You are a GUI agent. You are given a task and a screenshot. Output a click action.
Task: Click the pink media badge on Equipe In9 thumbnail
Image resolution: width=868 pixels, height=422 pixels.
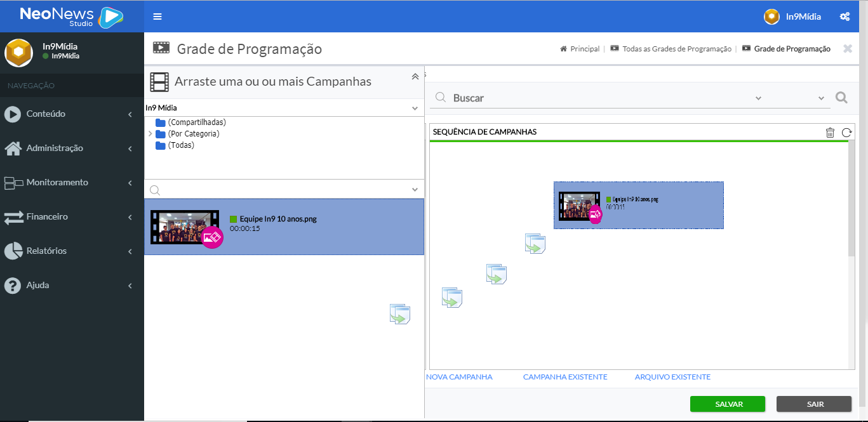point(212,237)
